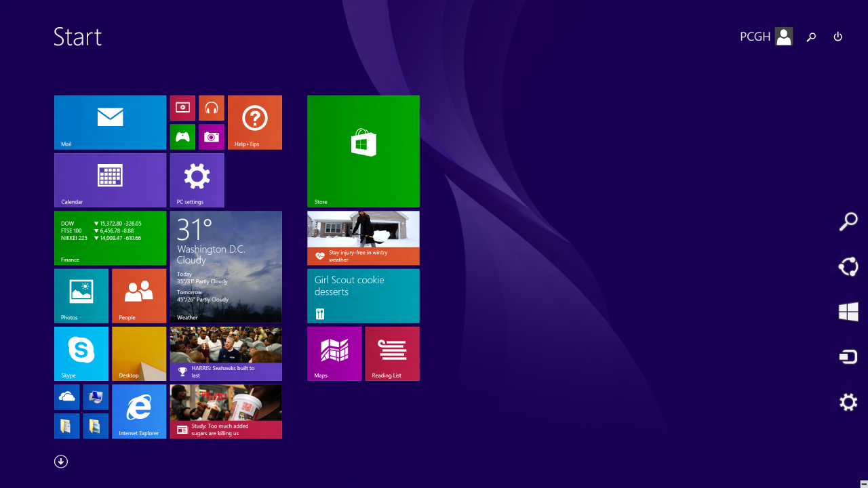The width and height of the screenshot is (868, 488).
Task: Open the Documents folder tile
Action: coord(67,426)
